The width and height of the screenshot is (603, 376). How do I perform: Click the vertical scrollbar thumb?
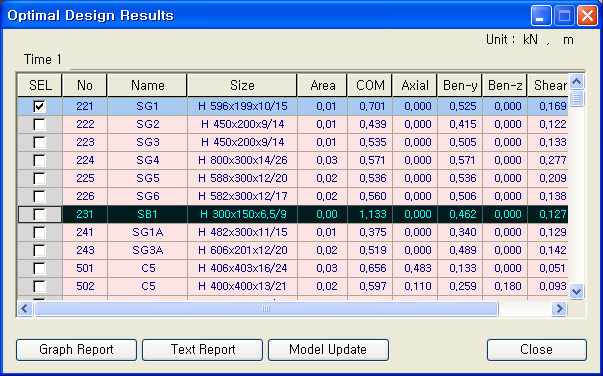click(576, 98)
